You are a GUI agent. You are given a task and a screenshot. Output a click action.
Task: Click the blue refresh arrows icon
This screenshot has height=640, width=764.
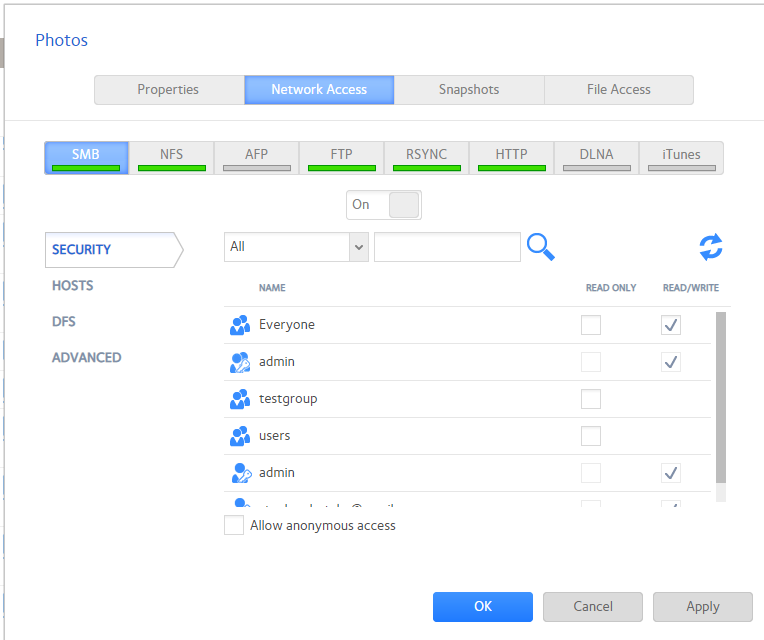tap(711, 247)
